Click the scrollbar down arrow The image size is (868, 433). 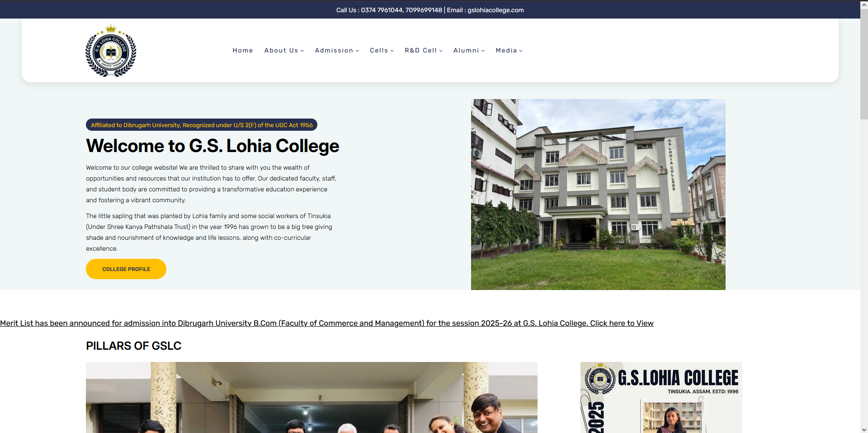pyautogui.click(x=864, y=429)
